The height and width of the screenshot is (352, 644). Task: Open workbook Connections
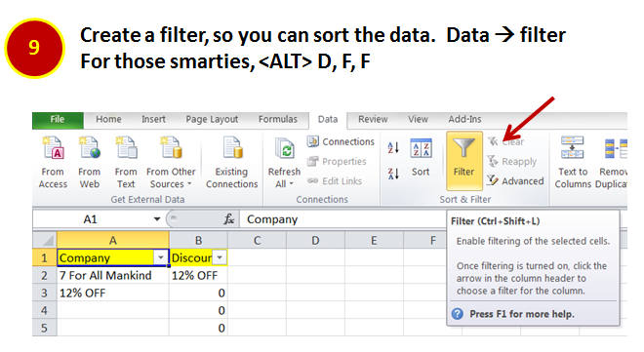[341, 142]
